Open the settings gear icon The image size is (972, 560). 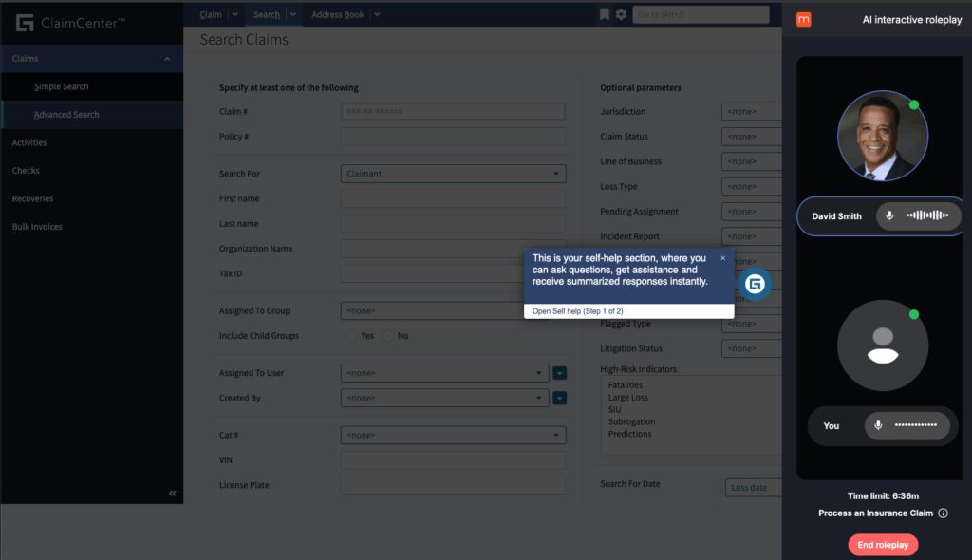[x=621, y=14]
